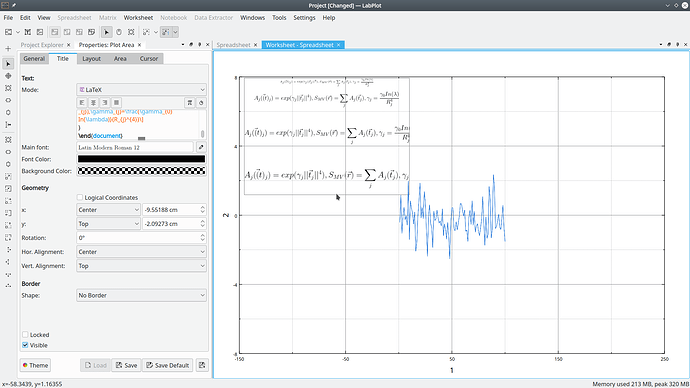Enable the Logical Coordinates checkbox
Screen dimensions: 690x388
pyautogui.click(x=80, y=198)
